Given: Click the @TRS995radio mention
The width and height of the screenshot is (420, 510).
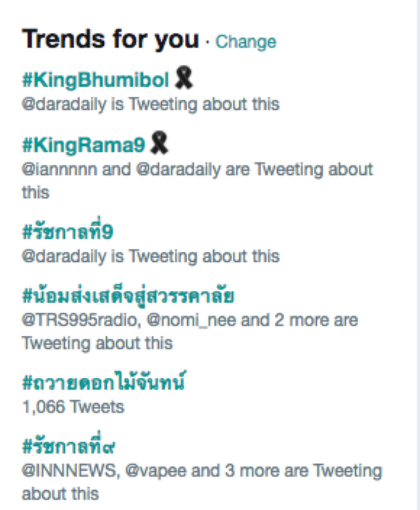Looking at the screenshot, I should pos(81,320).
